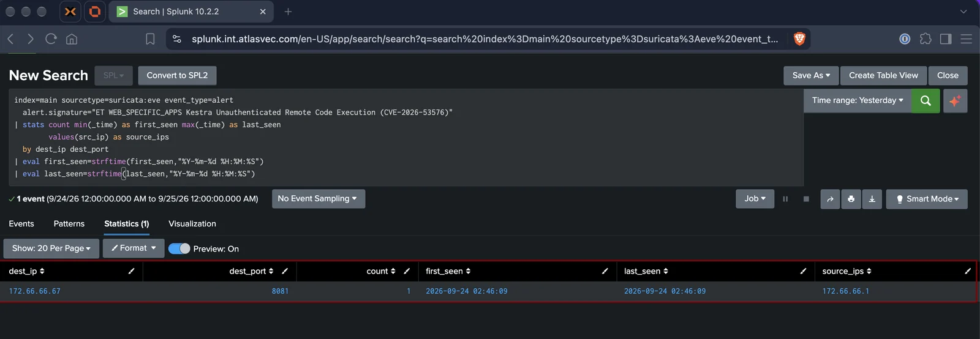Open the Format options dropdown
This screenshot has width=980, height=339.
134,248
